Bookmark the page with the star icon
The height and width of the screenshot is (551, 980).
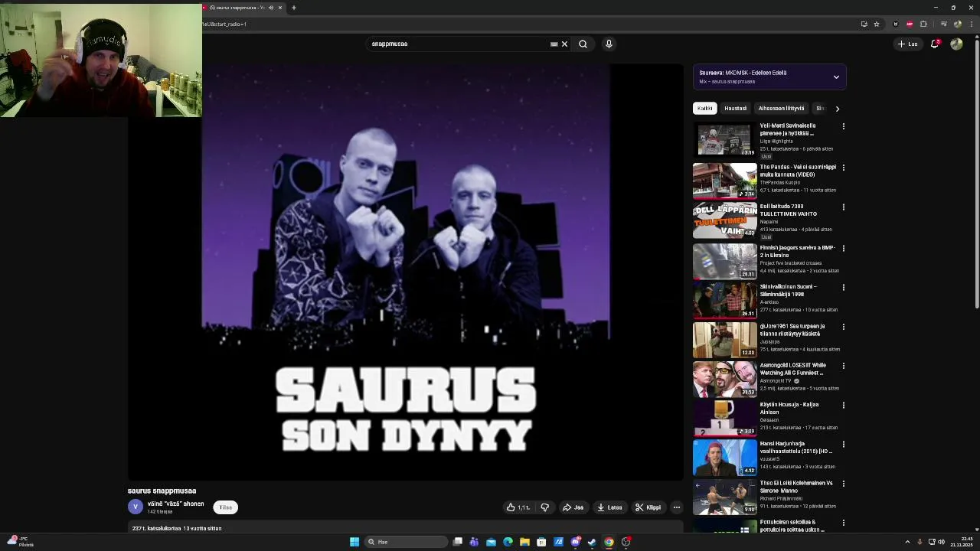877,24
